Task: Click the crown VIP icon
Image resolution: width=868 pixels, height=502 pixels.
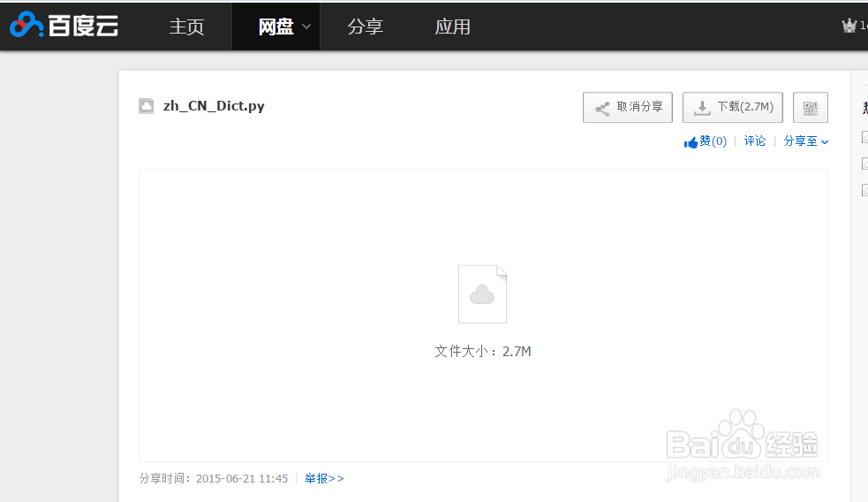Action: pos(849,26)
